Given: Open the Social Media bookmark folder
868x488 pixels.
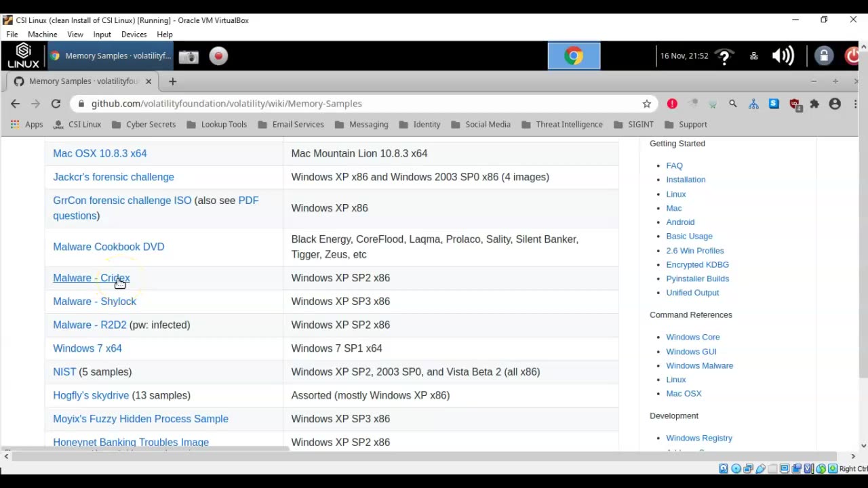Looking at the screenshot, I should pyautogui.click(x=480, y=125).
